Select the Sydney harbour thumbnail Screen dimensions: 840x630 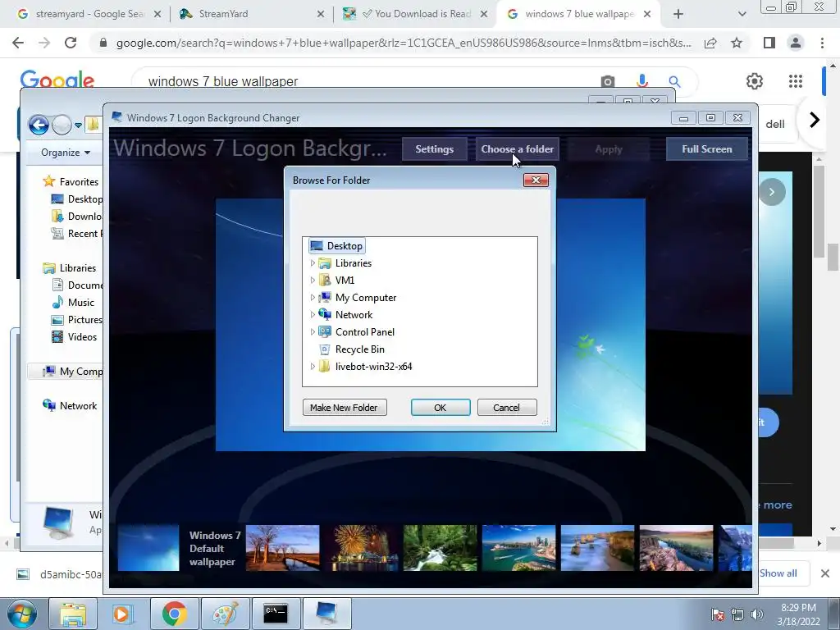518,547
